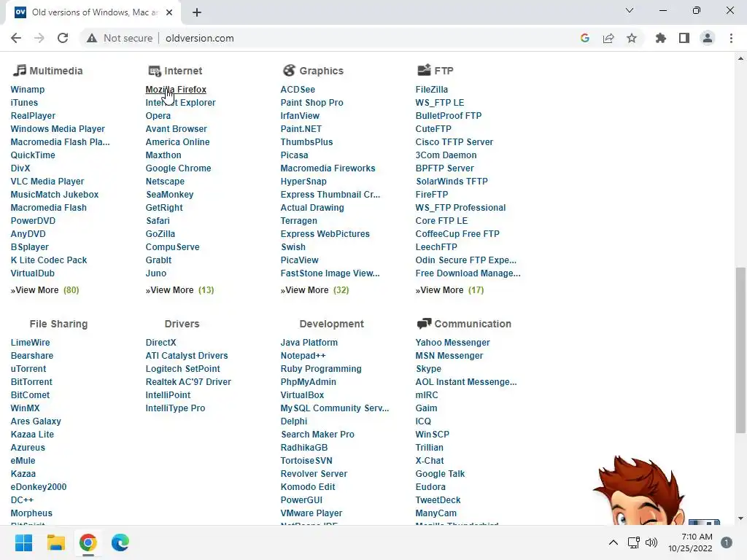Open a new browser tab
Screen dimensions: 747x560
(197, 12)
